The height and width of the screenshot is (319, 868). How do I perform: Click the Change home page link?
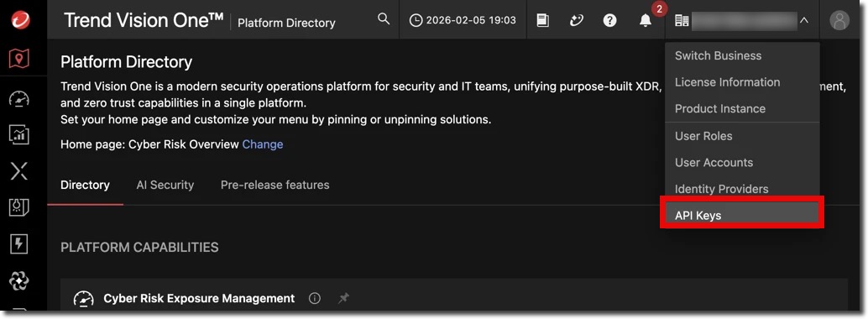263,144
